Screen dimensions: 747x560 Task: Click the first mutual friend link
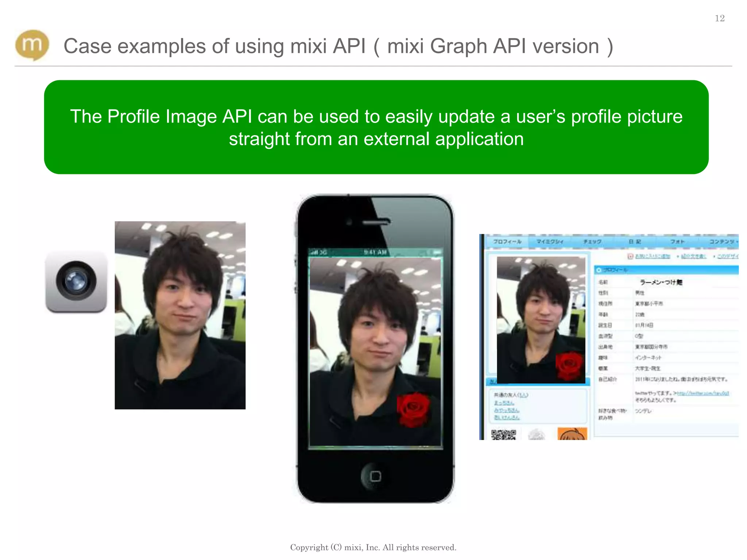pos(504,403)
